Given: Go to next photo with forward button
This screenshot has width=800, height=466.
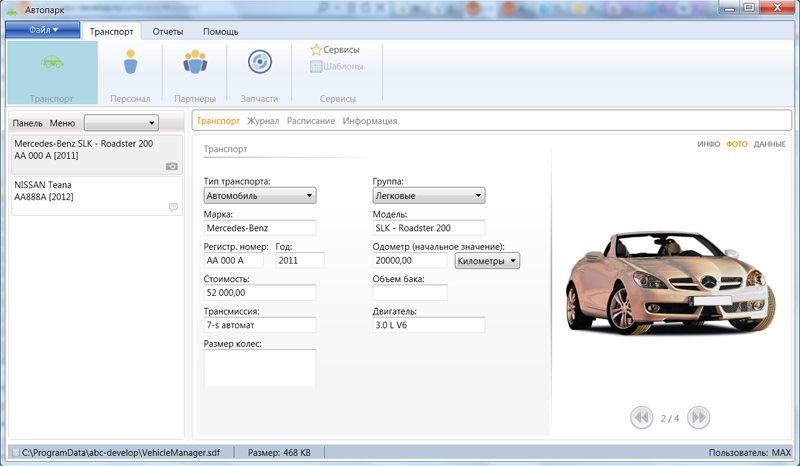Looking at the screenshot, I should click(698, 418).
